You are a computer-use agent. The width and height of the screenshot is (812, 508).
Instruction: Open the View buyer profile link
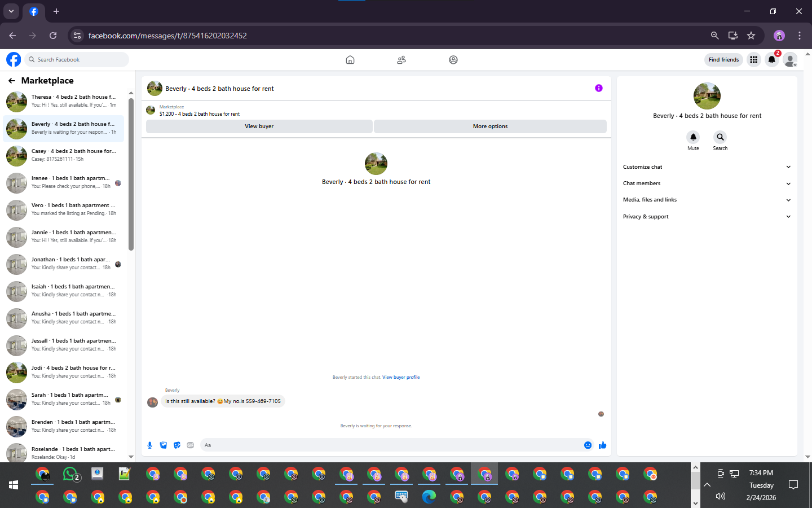(x=401, y=378)
